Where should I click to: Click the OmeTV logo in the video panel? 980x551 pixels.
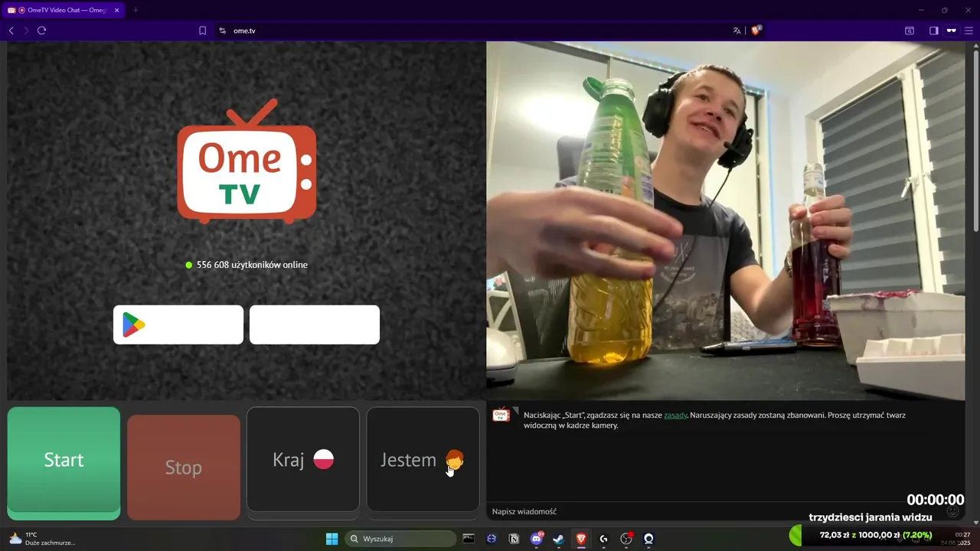pos(247,161)
